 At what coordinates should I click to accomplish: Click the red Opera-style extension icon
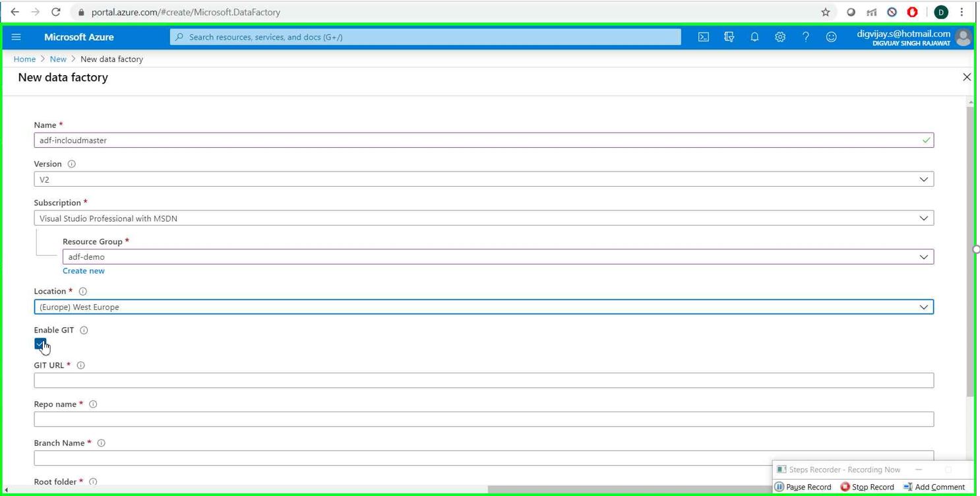point(912,12)
